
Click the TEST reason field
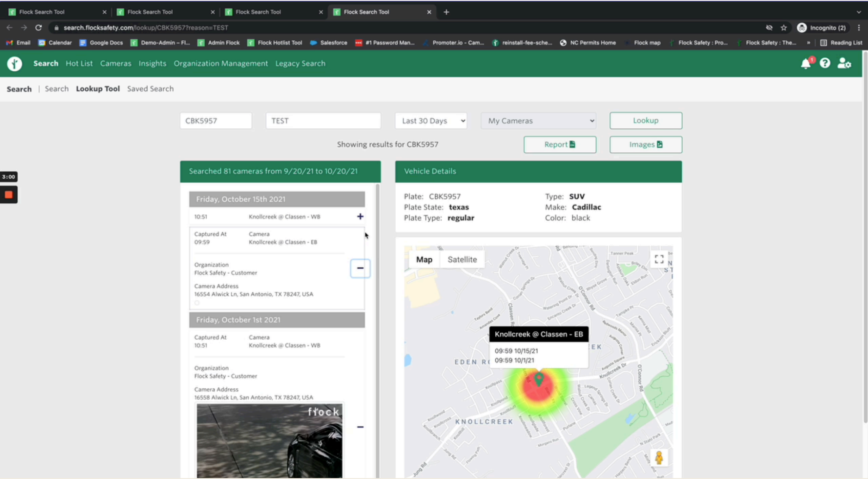323,121
